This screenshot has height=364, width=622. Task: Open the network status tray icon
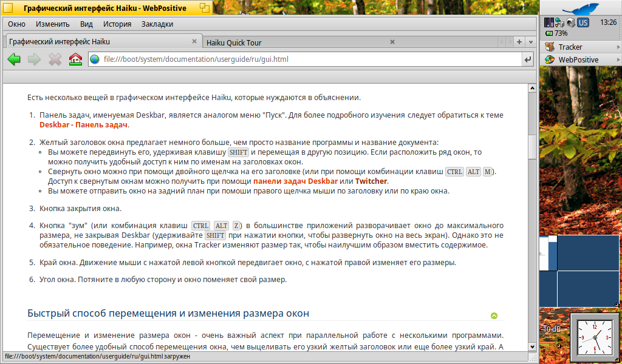point(560,22)
